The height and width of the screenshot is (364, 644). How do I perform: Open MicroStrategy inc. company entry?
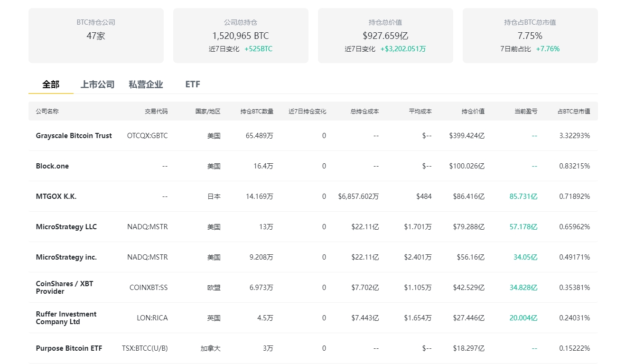[66, 257]
